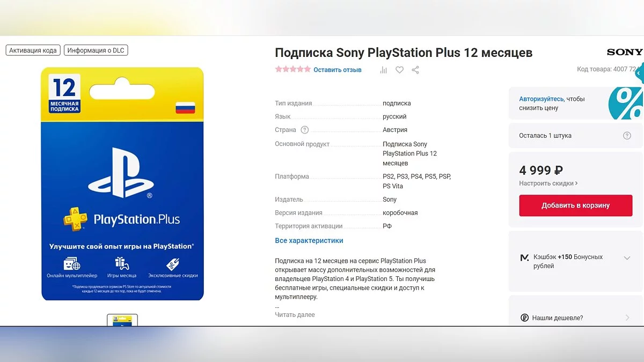Click the star rating row

click(292, 69)
